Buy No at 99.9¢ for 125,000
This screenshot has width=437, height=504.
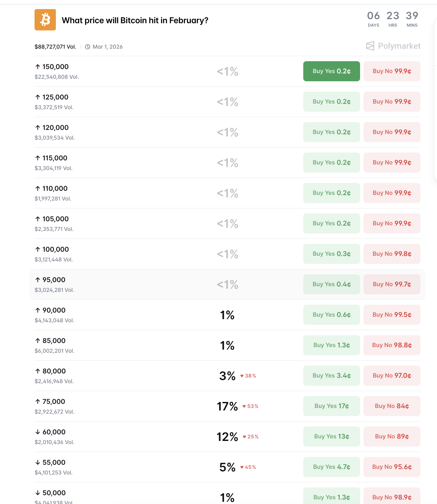click(392, 102)
